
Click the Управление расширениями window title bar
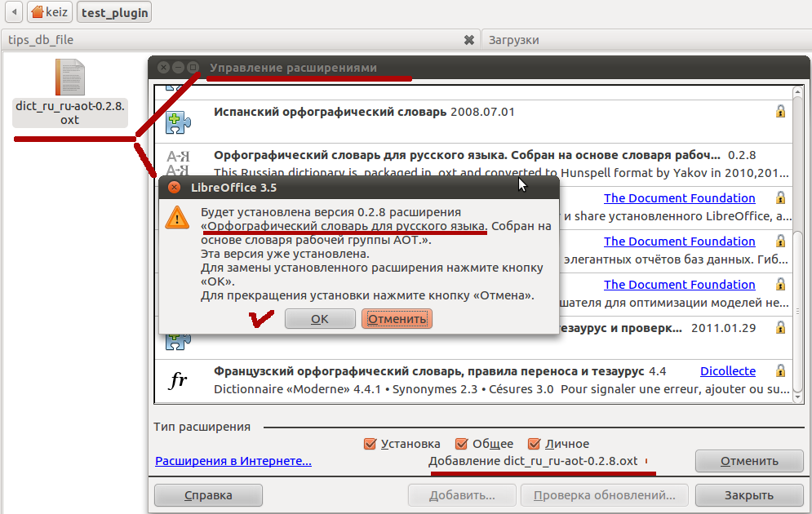point(479,67)
